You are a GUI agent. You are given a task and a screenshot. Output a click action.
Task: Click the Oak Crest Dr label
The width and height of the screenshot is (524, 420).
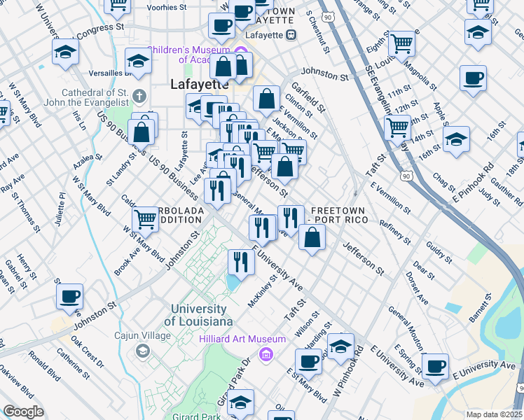tap(88, 352)
